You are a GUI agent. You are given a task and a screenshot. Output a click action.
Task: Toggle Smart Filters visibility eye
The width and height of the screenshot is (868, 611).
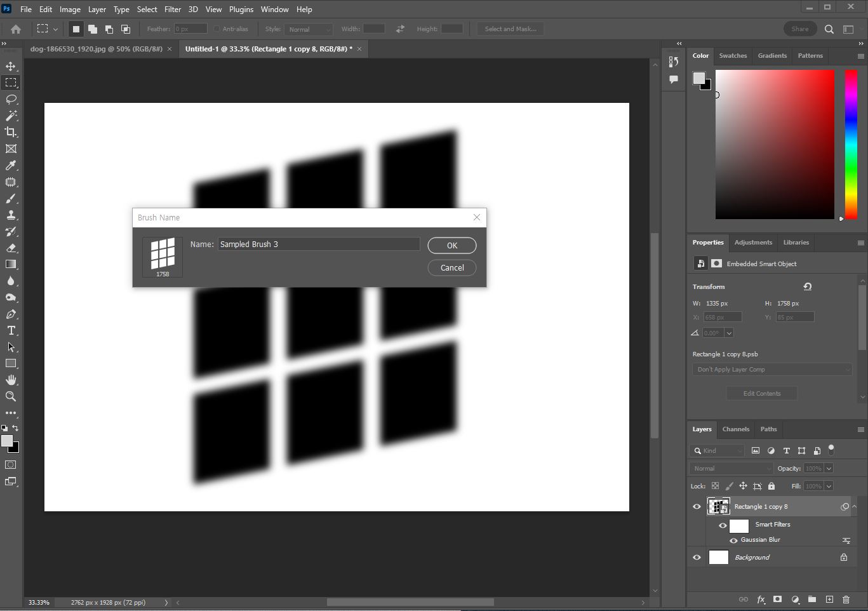coord(723,525)
